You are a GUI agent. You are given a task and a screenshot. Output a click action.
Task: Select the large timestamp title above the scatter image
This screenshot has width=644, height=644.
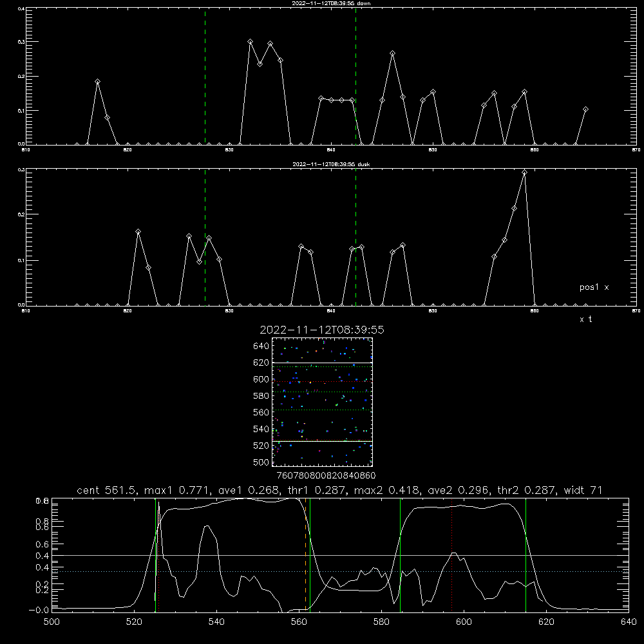[x=322, y=330]
